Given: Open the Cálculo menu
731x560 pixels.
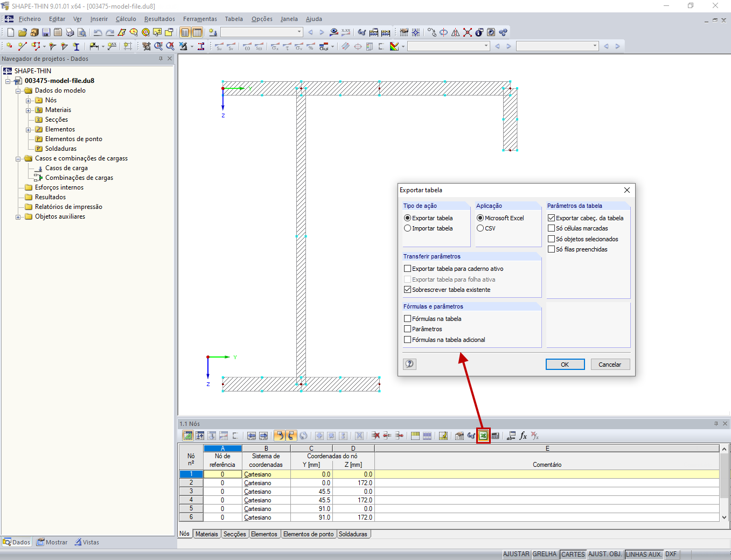Looking at the screenshot, I should point(126,19).
